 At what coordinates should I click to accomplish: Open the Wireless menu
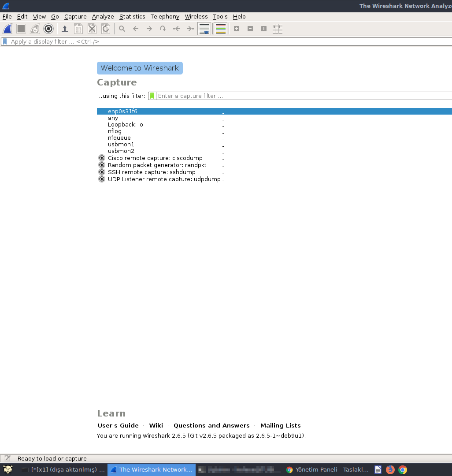pyautogui.click(x=196, y=17)
